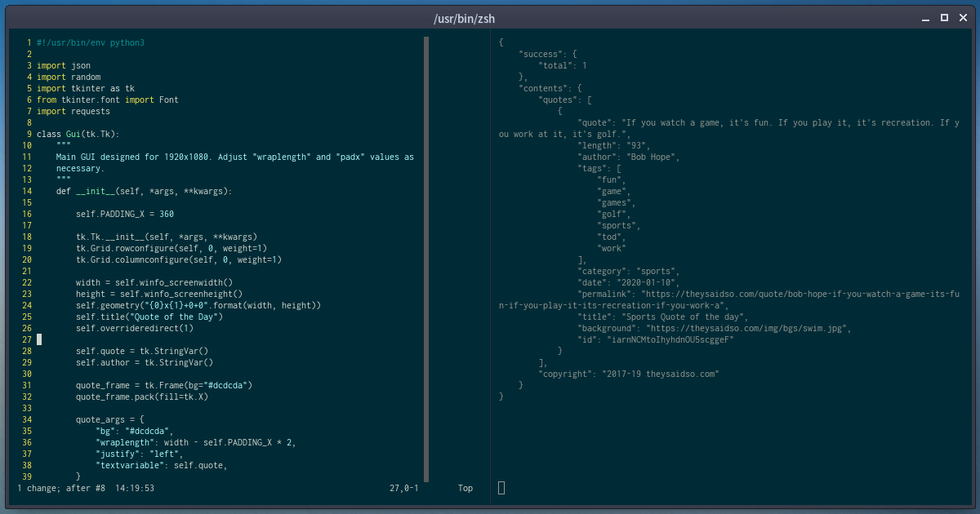This screenshot has width=980, height=514.
Task: Click the 'Top' indicator in the status line
Action: tap(464, 488)
